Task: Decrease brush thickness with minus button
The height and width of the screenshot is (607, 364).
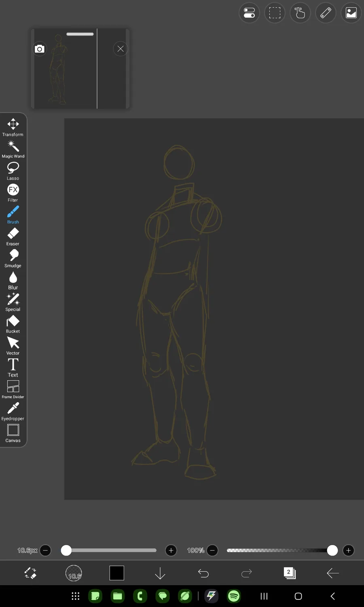Action: pos(45,550)
